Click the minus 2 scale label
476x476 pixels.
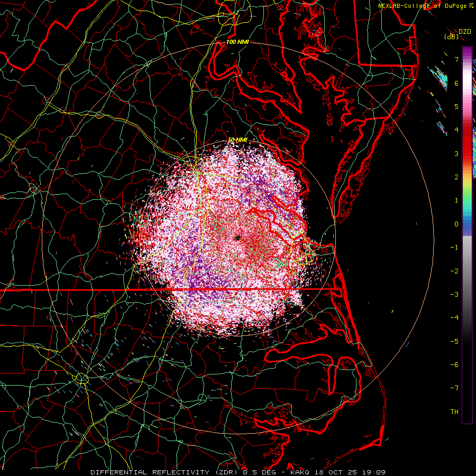tap(454, 271)
